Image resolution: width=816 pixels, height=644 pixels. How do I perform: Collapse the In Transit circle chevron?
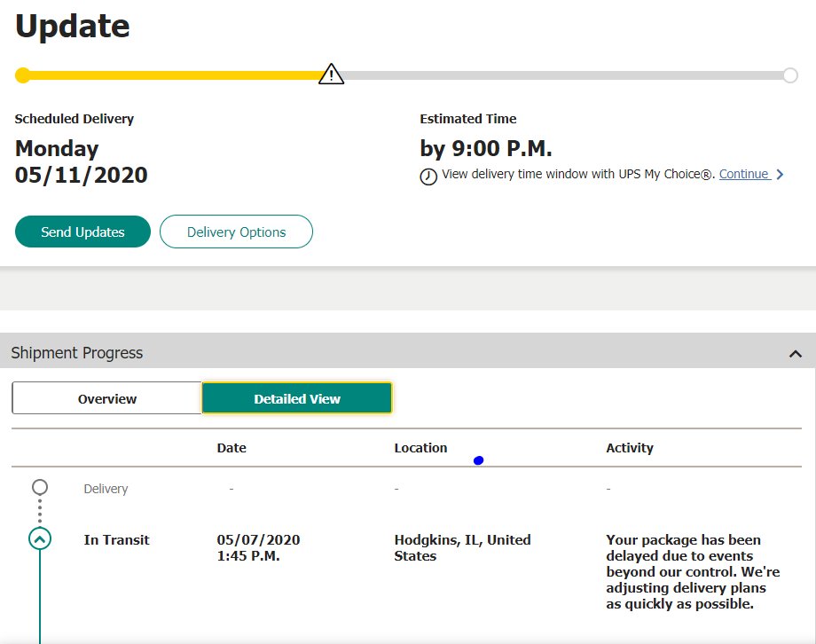[x=40, y=538]
